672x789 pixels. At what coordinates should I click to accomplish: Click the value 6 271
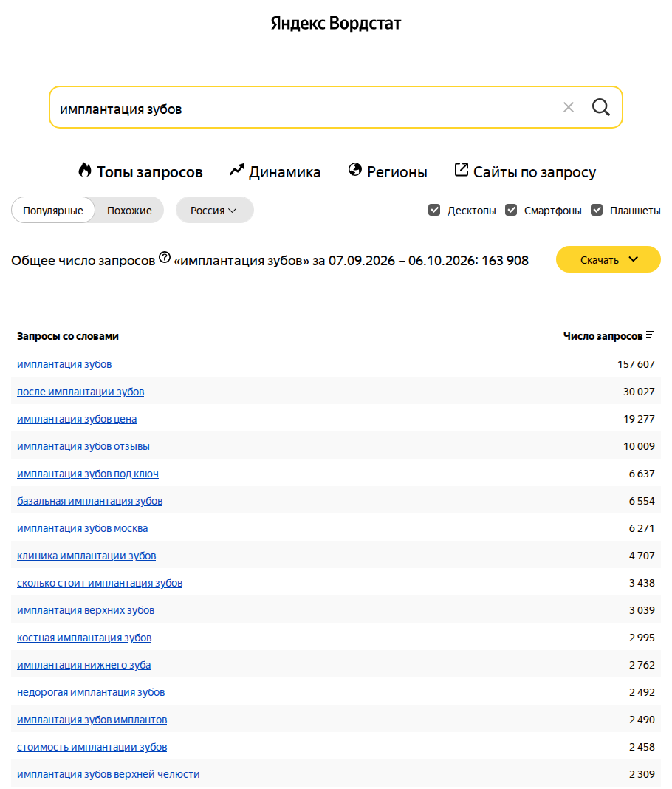(642, 528)
